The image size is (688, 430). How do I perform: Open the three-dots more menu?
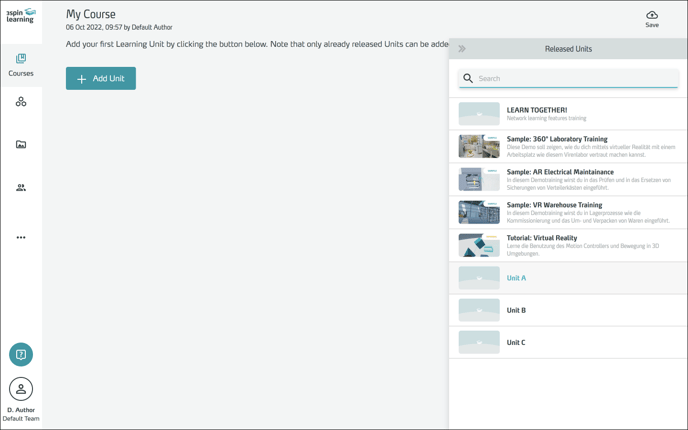(x=21, y=238)
